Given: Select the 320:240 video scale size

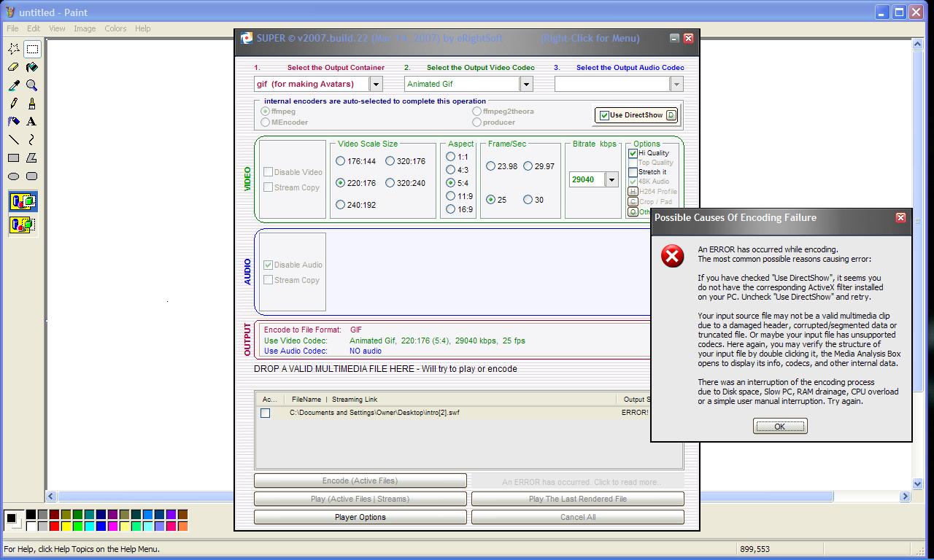Looking at the screenshot, I should [390, 183].
